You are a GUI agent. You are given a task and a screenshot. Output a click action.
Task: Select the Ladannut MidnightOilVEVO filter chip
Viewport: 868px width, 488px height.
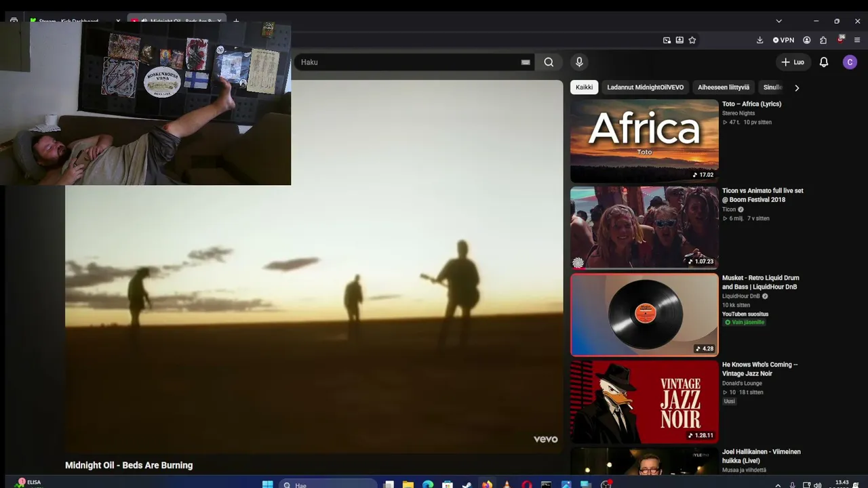(x=645, y=87)
